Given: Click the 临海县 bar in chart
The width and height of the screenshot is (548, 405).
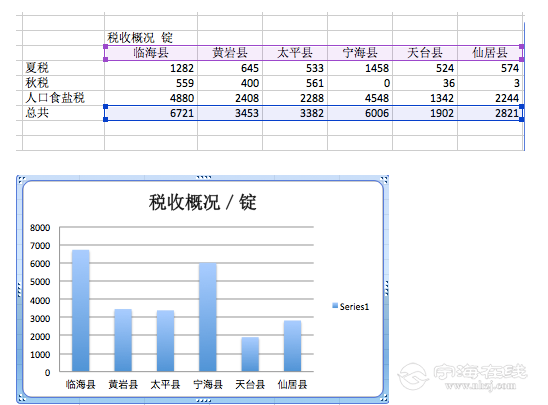Looking at the screenshot, I should [81, 310].
